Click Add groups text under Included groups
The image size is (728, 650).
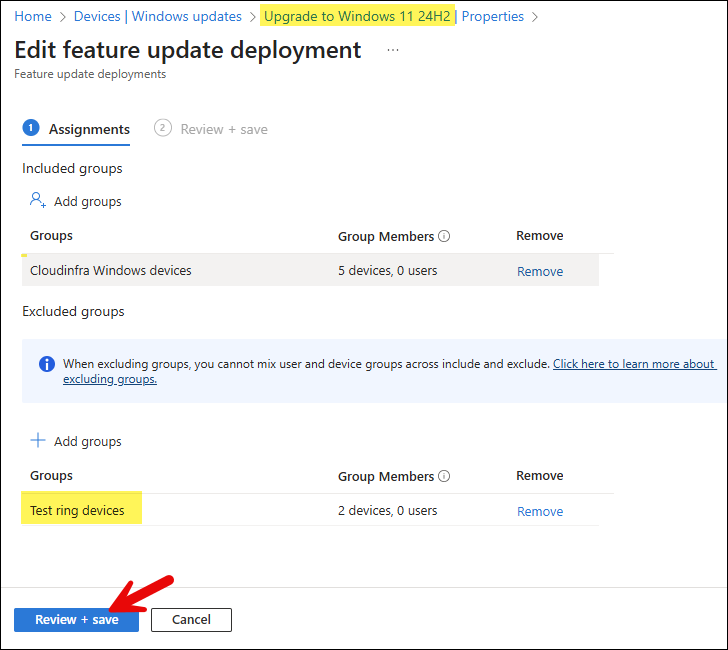click(x=88, y=201)
